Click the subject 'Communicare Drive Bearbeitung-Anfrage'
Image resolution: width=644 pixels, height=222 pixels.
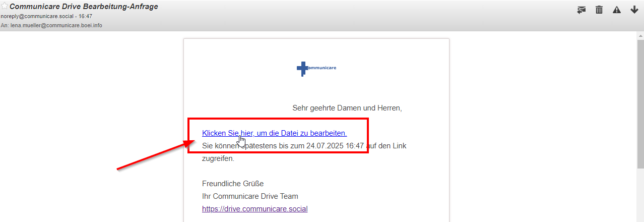84,7
